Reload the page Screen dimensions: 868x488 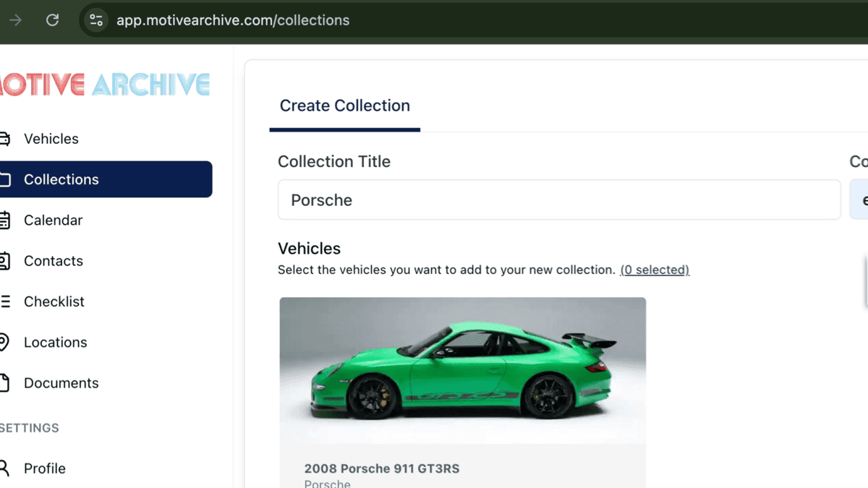[x=52, y=20]
